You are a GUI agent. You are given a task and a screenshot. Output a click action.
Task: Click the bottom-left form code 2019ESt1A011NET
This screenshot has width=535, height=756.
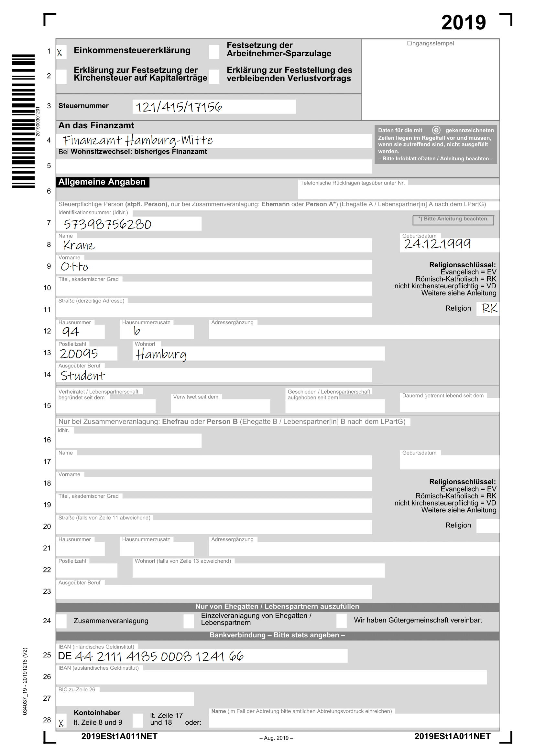click(x=119, y=736)
